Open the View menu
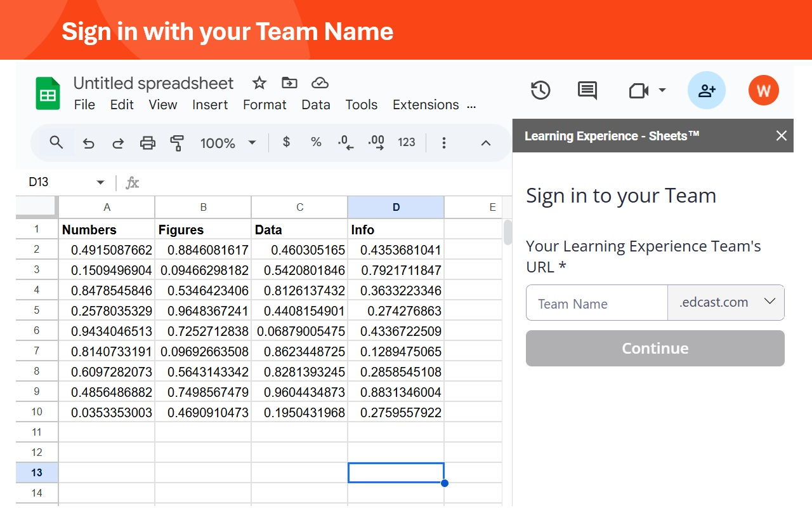 pos(163,105)
